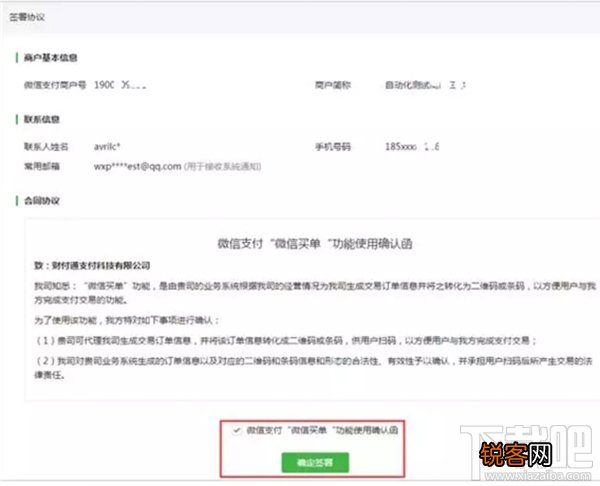This screenshot has height=486, width=600.
Task: Select the 常用邮箱 label
Action: click(x=42, y=166)
